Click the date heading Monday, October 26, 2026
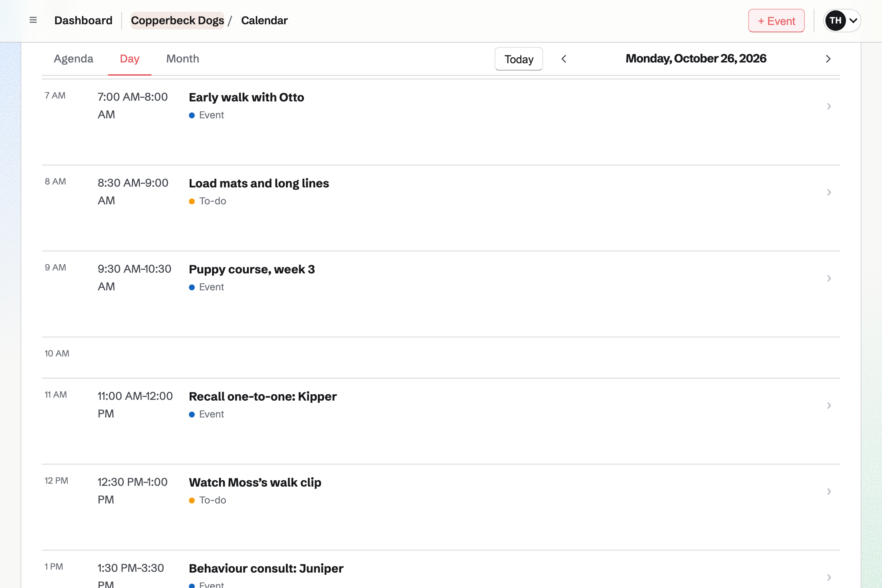The image size is (882, 588). coord(696,58)
